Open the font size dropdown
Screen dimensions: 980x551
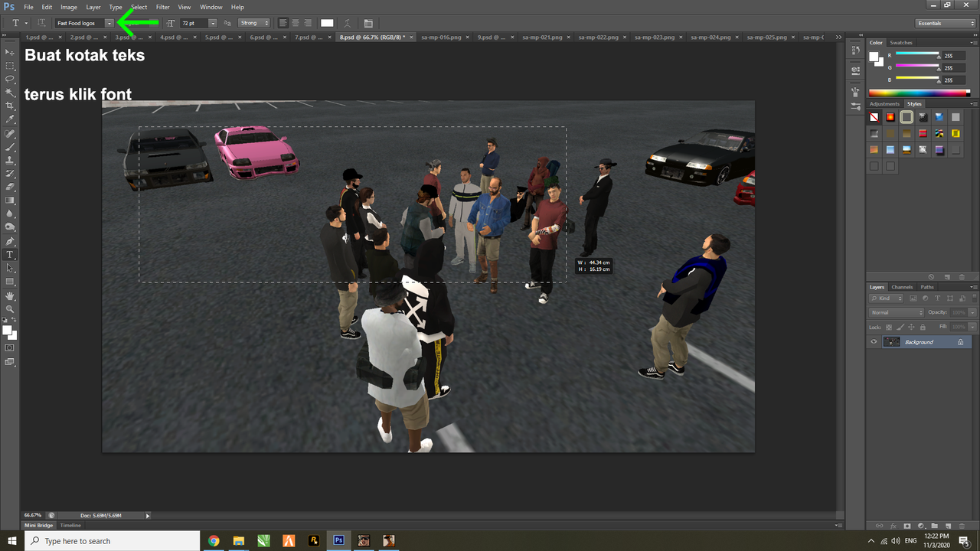tap(212, 23)
